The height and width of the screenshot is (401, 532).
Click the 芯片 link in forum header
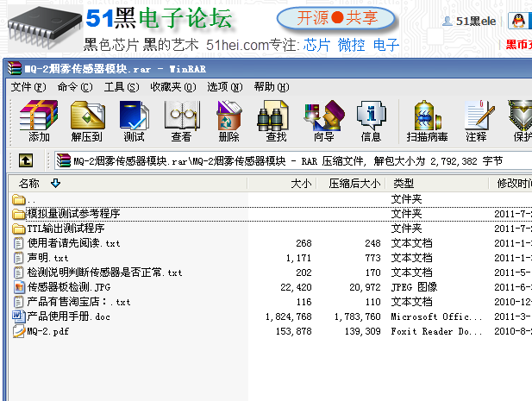316,45
